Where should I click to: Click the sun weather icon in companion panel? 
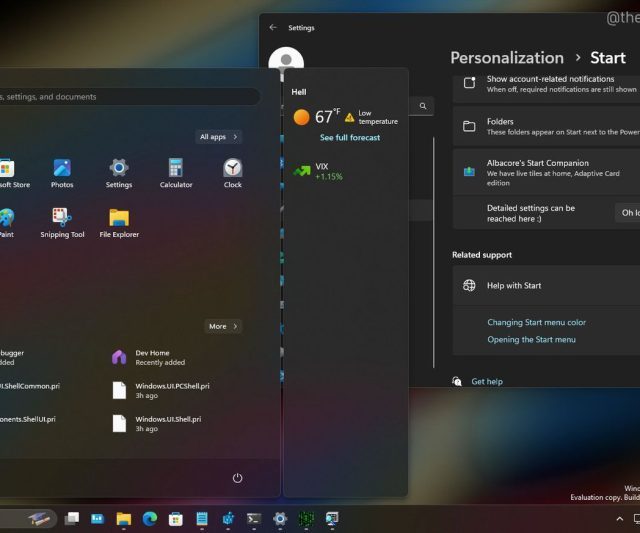pyautogui.click(x=301, y=117)
